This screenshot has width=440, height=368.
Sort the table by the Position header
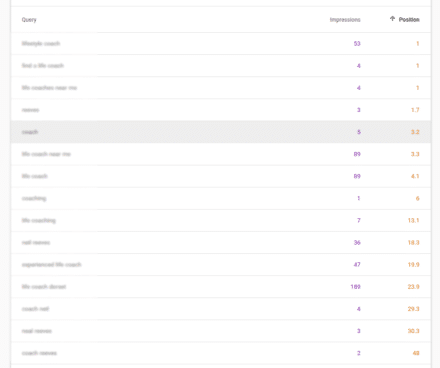pos(409,20)
